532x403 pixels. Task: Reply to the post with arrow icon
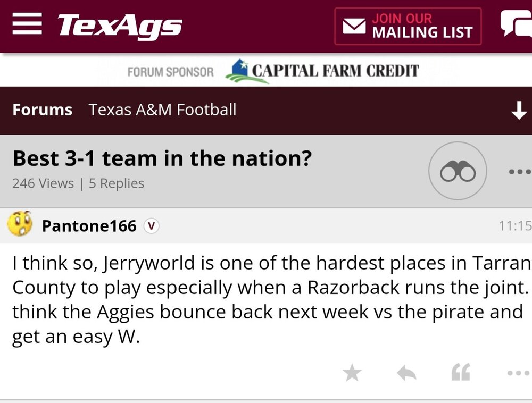406,373
